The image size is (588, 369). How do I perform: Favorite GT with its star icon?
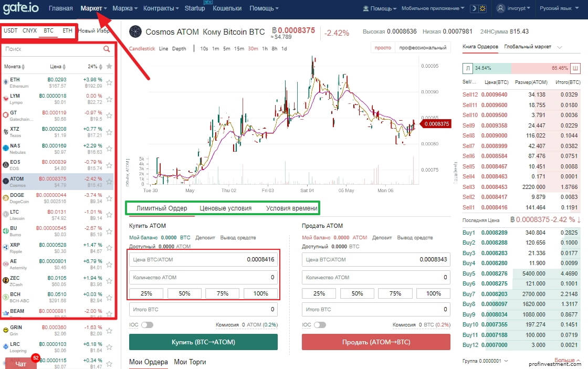109,115
